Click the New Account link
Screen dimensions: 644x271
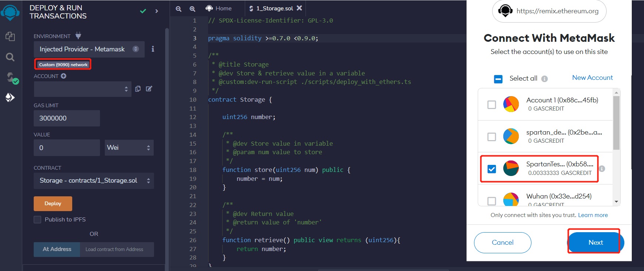tap(592, 78)
